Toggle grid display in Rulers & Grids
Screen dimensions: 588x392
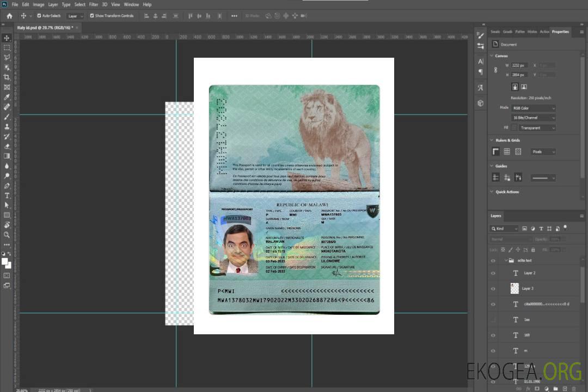(507, 151)
